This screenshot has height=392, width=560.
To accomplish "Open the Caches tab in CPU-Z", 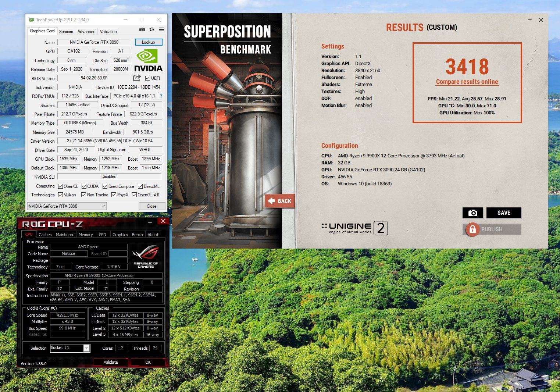I will [x=45, y=234].
